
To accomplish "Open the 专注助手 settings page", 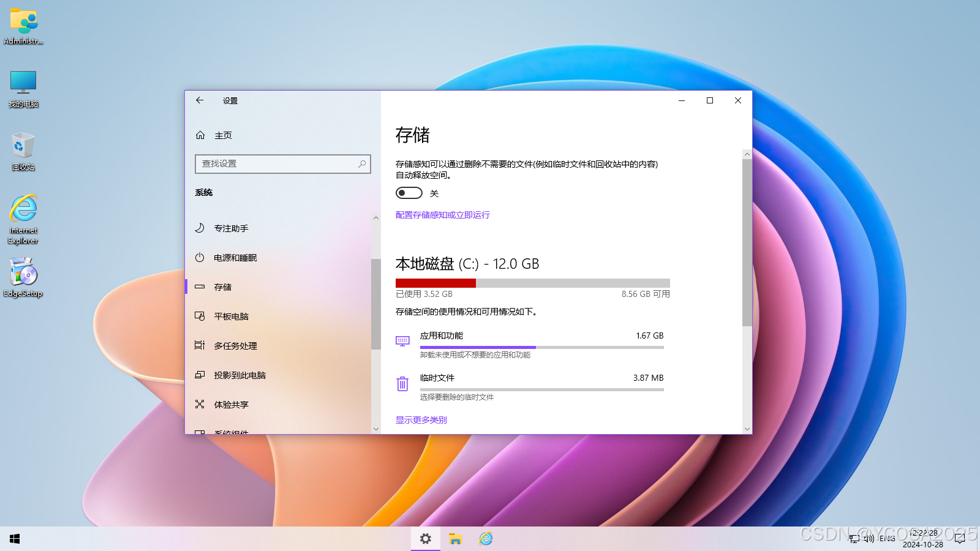I will coord(278,228).
